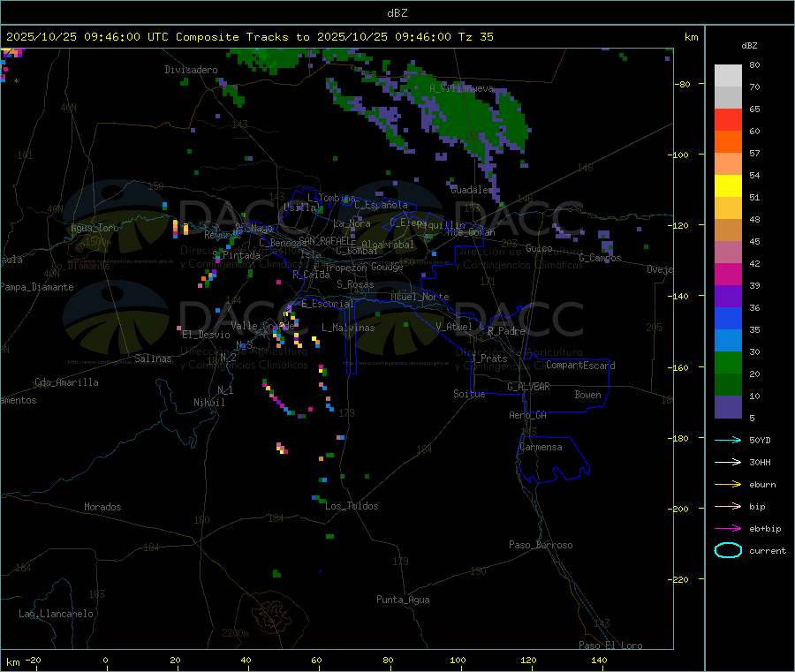Click the Cda_Amarilla map label

(66, 382)
